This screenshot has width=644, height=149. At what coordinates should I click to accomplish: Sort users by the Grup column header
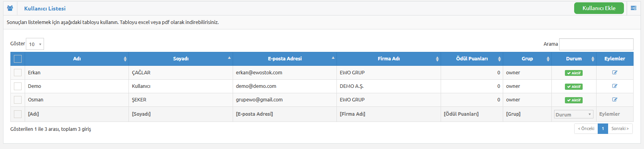click(x=527, y=59)
